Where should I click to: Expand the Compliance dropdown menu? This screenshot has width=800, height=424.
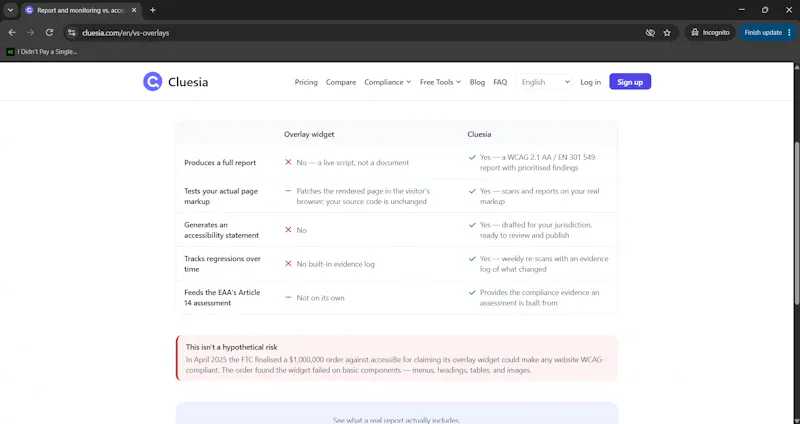[387, 82]
